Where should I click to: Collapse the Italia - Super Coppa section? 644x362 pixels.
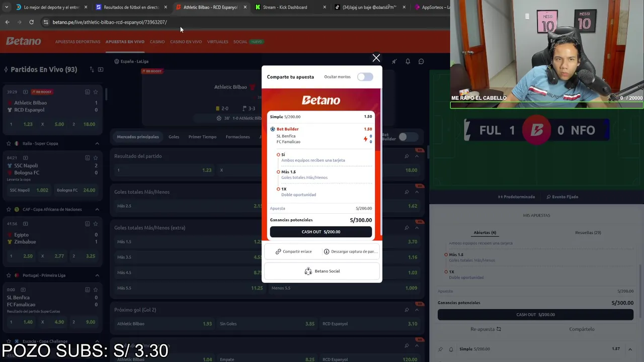coord(97,143)
